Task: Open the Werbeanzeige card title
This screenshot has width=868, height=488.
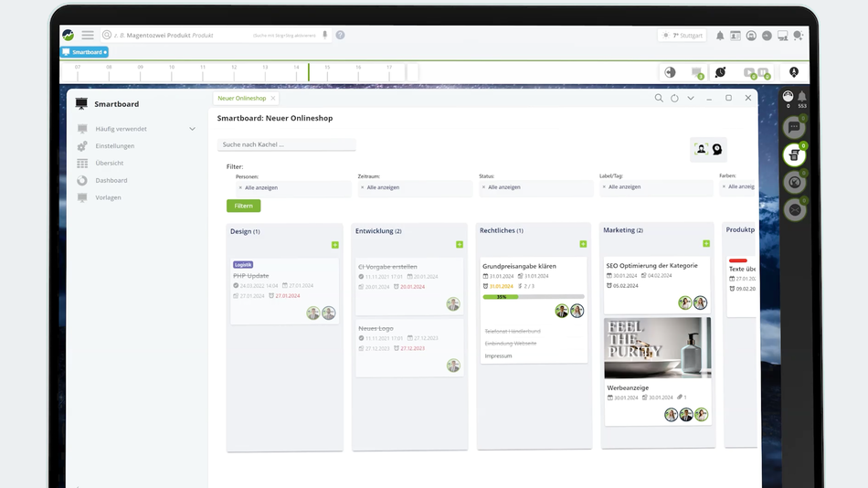Action: [x=628, y=388]
